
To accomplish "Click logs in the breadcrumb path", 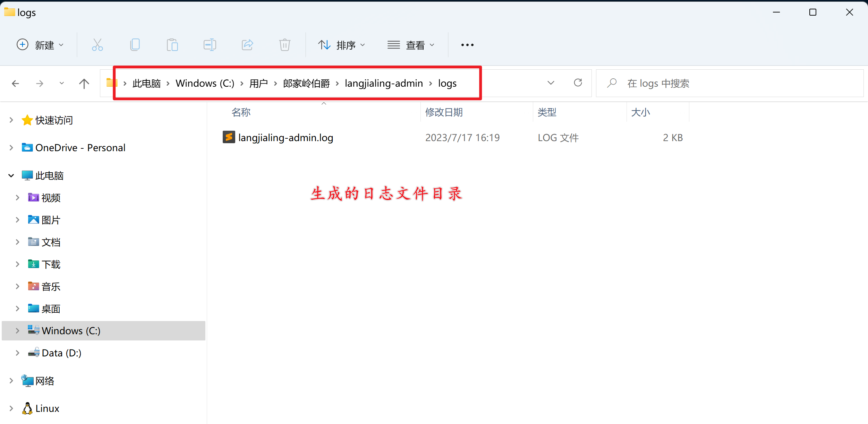I will [x=447, y=84].
